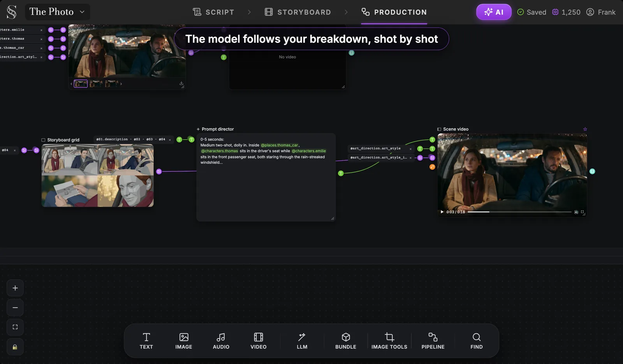Favorite the Scene video with star

point(585,129)
